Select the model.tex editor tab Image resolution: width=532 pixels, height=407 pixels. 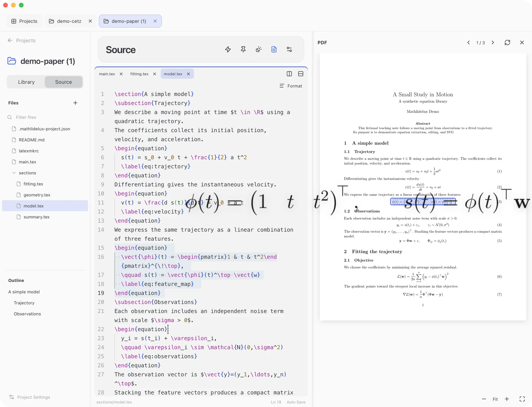click(173, 74)
